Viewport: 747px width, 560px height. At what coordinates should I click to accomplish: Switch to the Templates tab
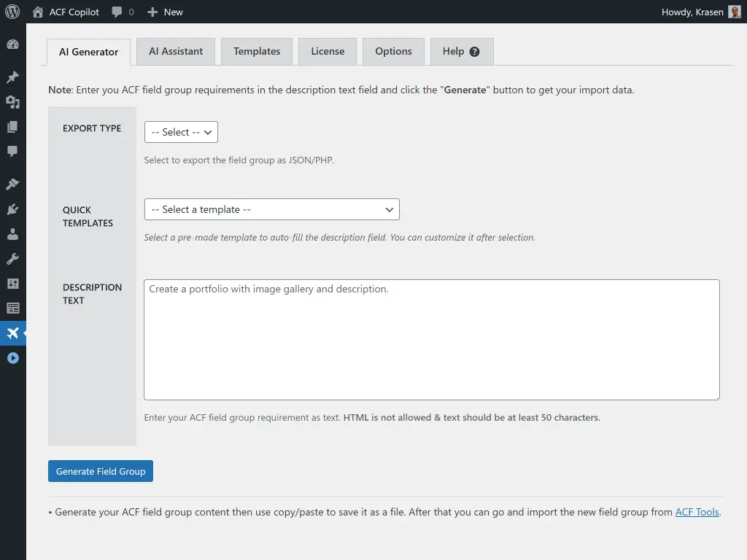(256, 51)
